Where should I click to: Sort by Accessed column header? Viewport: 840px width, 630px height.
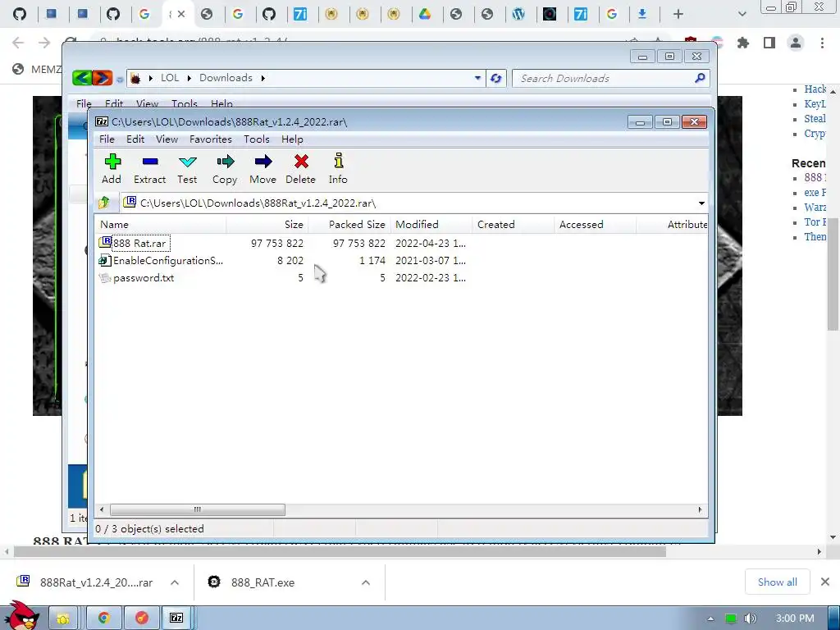595,225
